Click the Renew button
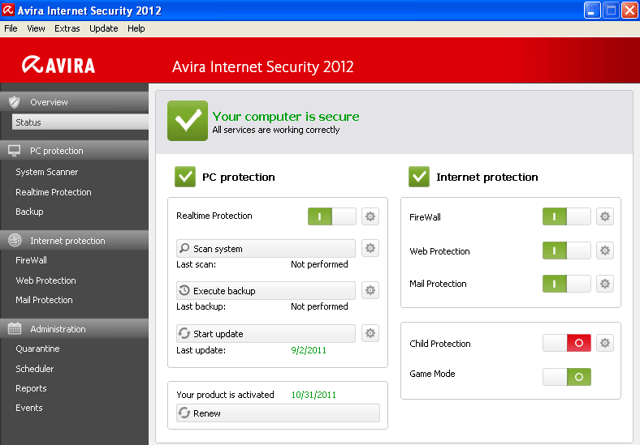640x445 pixels. (x=278, y=413)
